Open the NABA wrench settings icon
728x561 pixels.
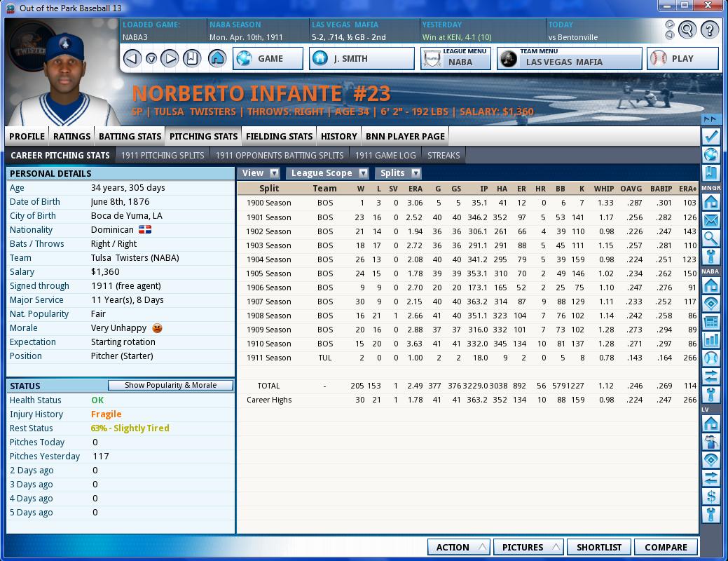(x=710, y=394)
